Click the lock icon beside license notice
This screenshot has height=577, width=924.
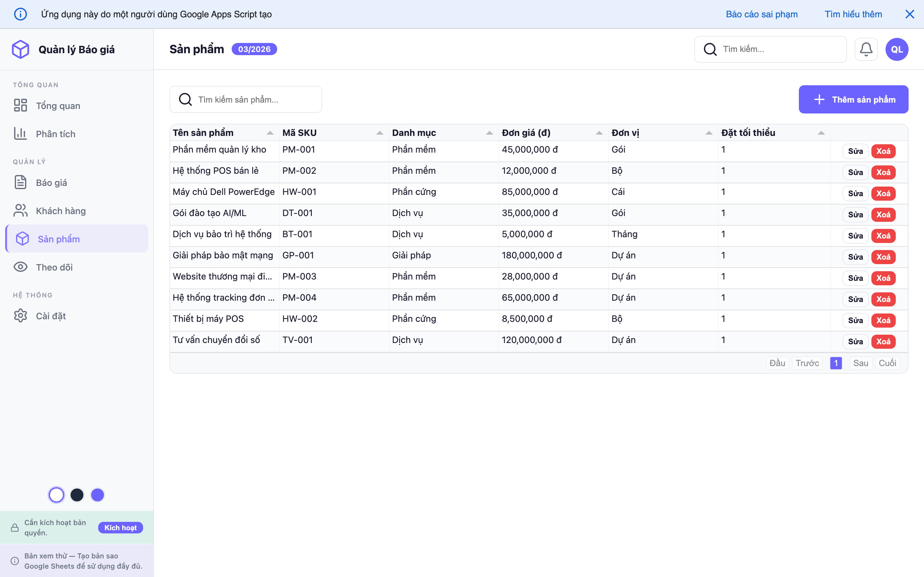tap(15, 527)
